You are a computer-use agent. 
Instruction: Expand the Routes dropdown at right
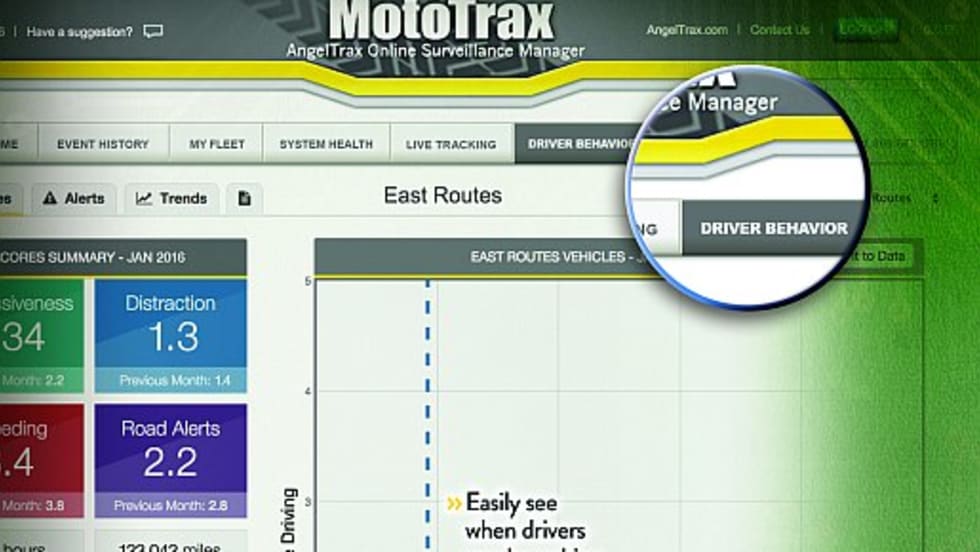click(x=934, y=198)
